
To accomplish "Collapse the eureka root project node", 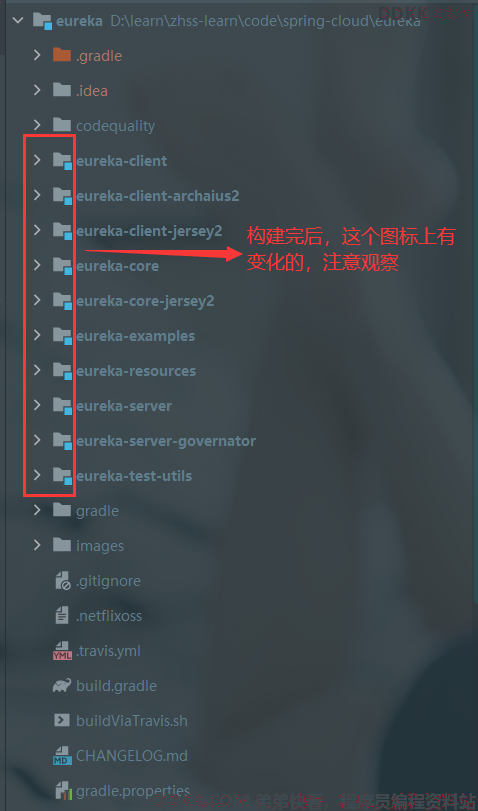I will click(x=18, y=21).
